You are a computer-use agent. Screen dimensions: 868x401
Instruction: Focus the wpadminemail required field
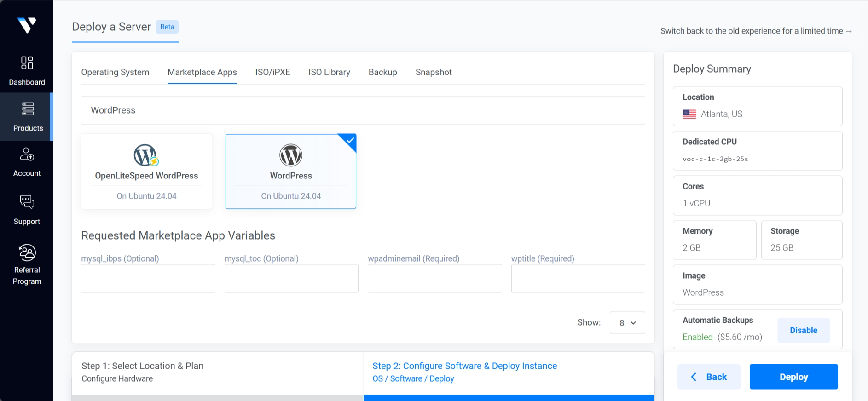pyautogui.click(x=435, y=278)
